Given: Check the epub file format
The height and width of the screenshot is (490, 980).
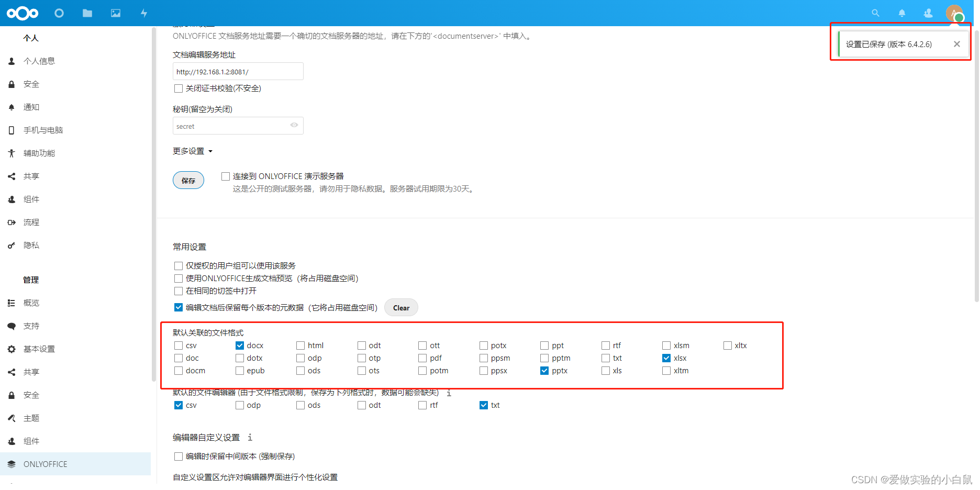Looking at the screenshot, I should pos(240,371).
